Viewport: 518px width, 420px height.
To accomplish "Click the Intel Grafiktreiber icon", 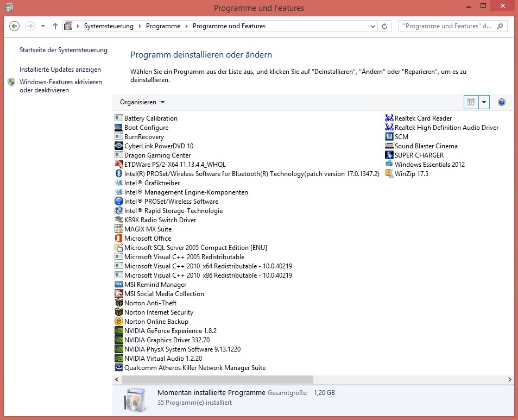I will 118,183.
